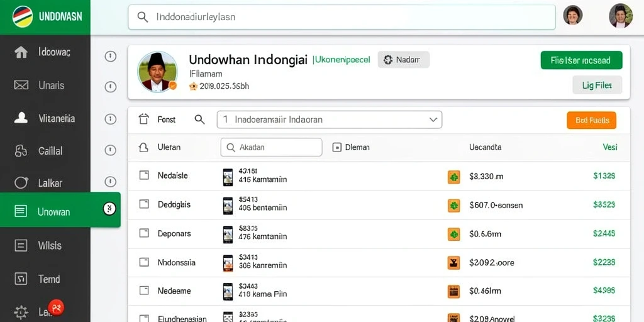Select Vlitanehia in the sidebar
644x322 pixels.
pos(57,118)
